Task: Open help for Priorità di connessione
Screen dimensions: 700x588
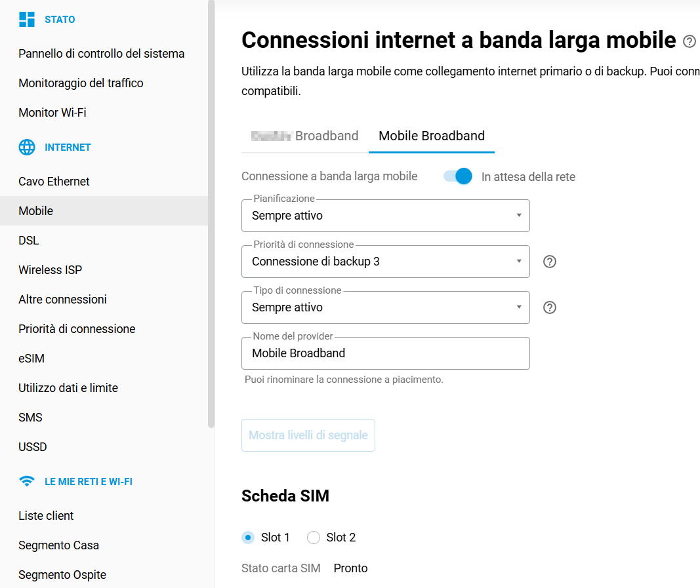Action: [x=550, y=262]
